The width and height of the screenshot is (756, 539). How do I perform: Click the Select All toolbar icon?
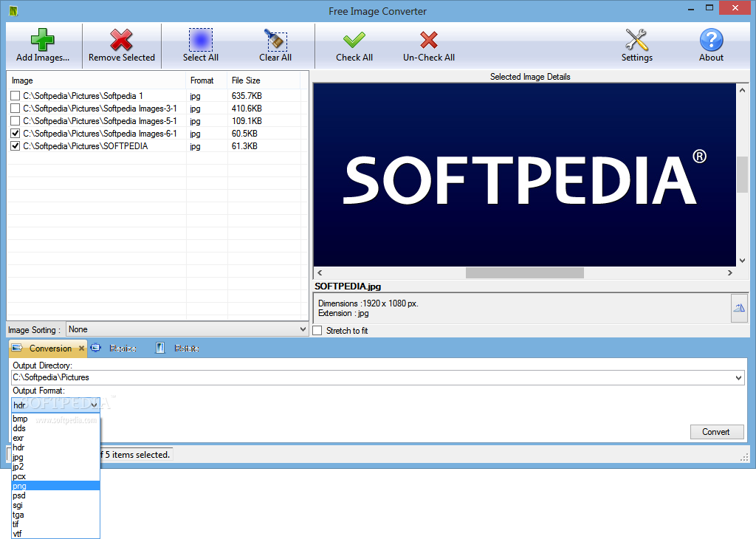pyautogui.click(x=201, y=40)
